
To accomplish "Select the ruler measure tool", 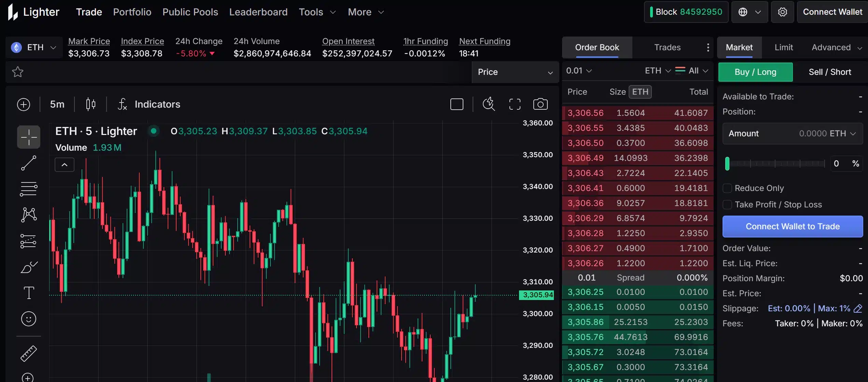I will 29,353.
